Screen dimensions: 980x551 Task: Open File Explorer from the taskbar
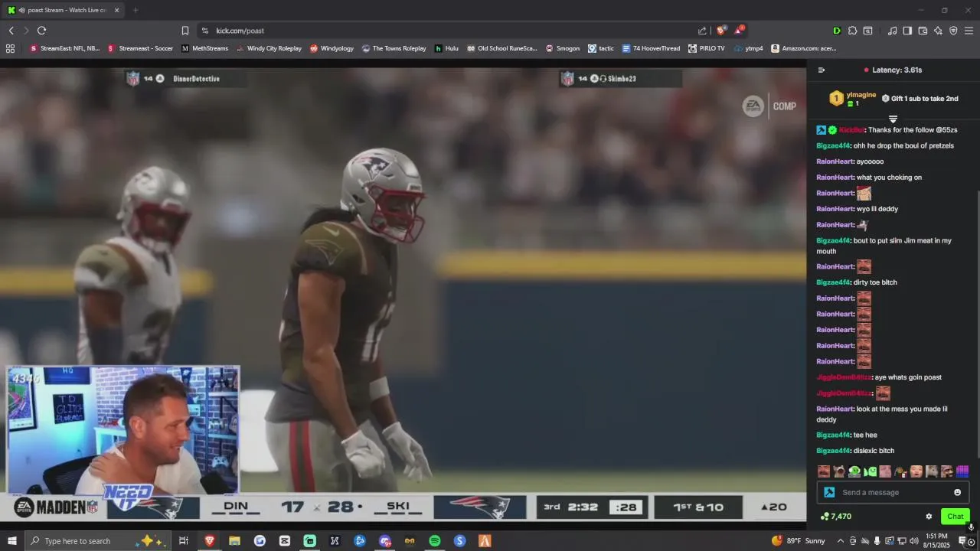pos(234,541)
